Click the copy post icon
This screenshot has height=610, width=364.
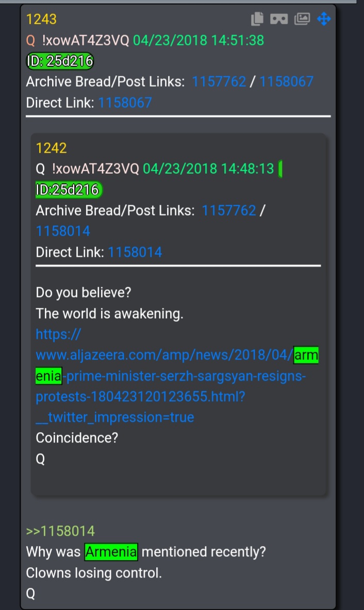coord(257,19)
